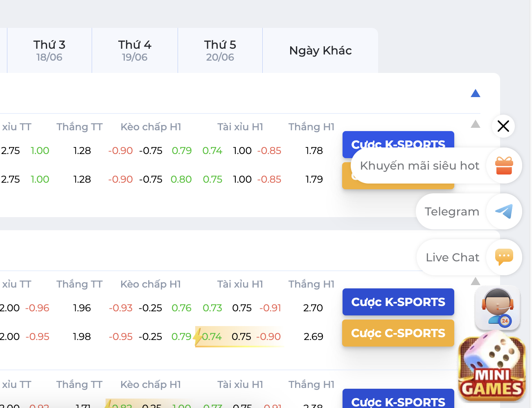Screen dimensions: 532x408
Task: Click Tài xỉu H1 odds 0.73 in second match
Action: pyautogui.click(x=212, y=308)
